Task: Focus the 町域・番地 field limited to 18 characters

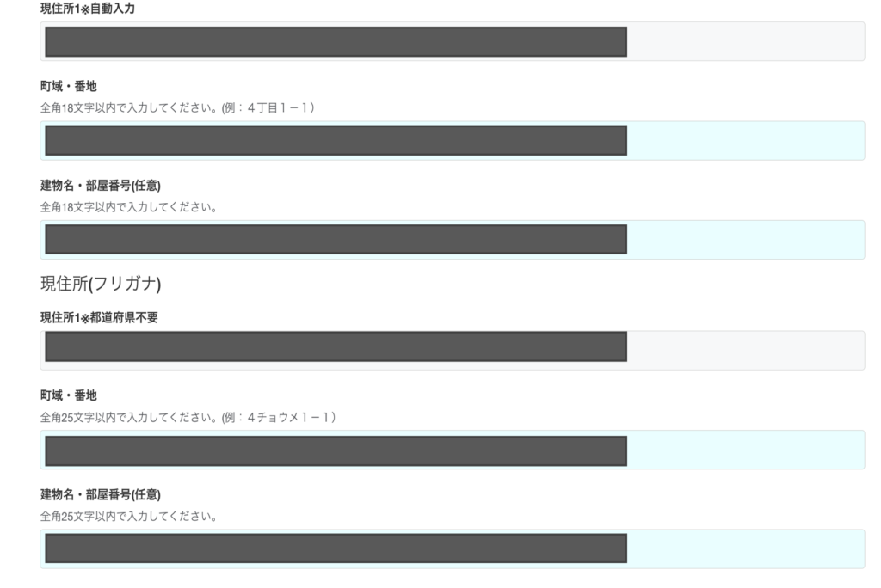Action: (745, 140)
